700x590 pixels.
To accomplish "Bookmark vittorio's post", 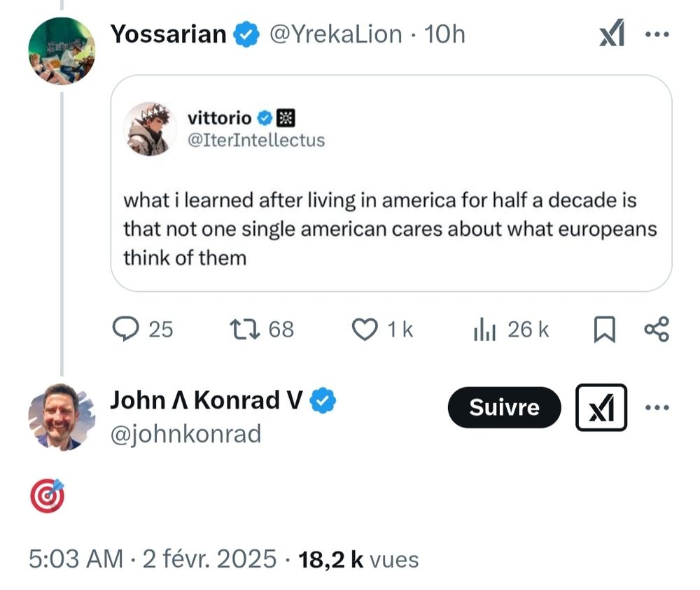I will [x=604, y=329].
